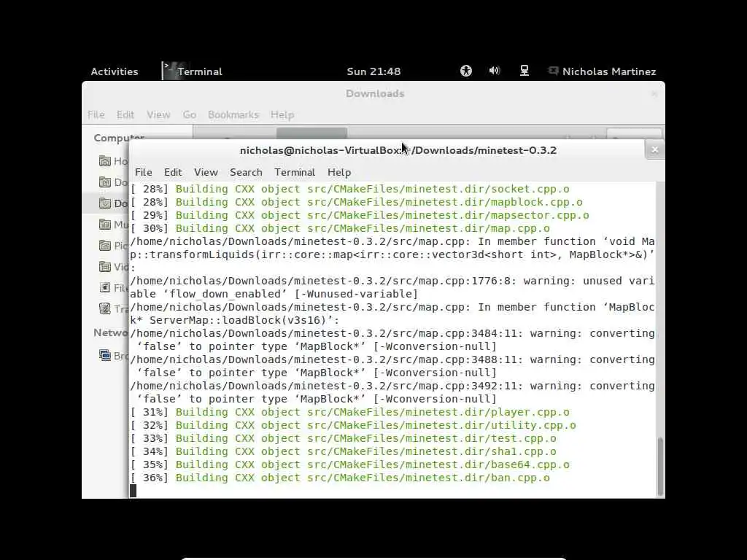747x560 pixels.
Task: Open the network connection icon
Action: click(x=524, y=71)
